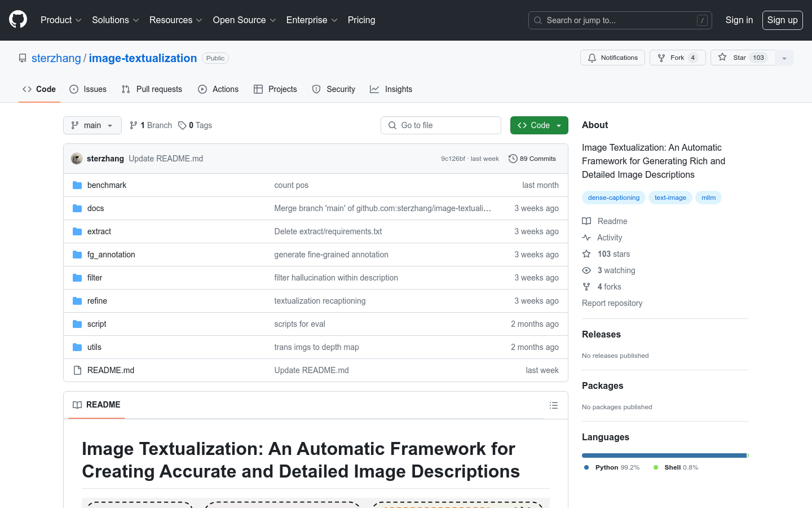Select the README tab in file viewer

coord(96,405)
